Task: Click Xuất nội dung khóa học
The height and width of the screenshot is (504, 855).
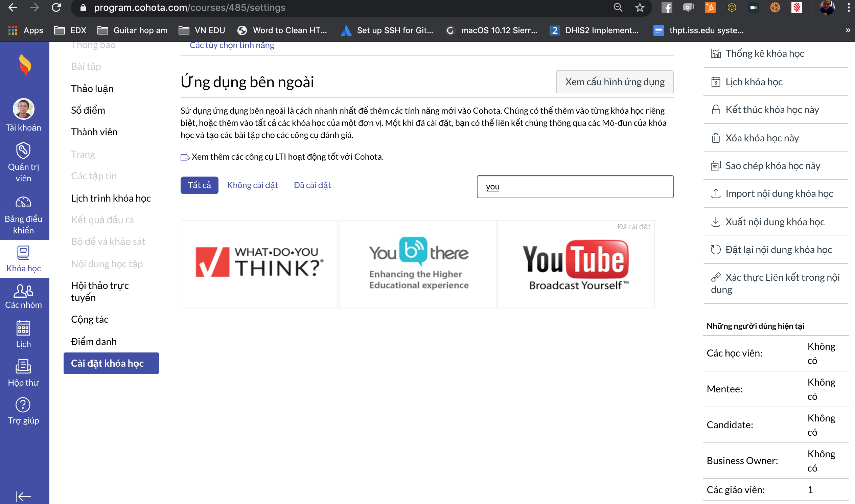Action: (767, 222)
